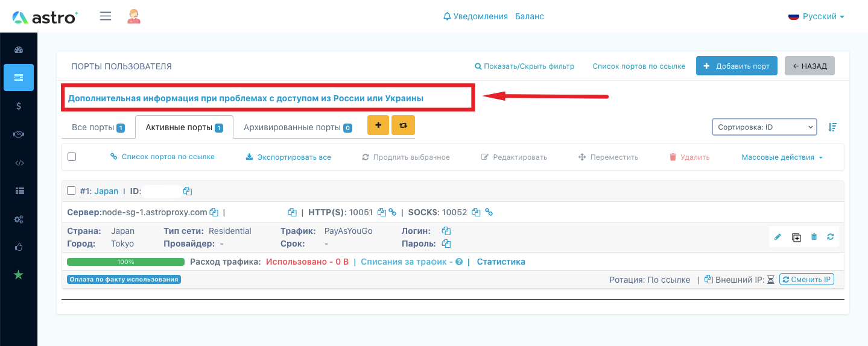Toggle the hamburger menu icon
The width and height of the screenshot is (868, 346).
click(106, 16)
